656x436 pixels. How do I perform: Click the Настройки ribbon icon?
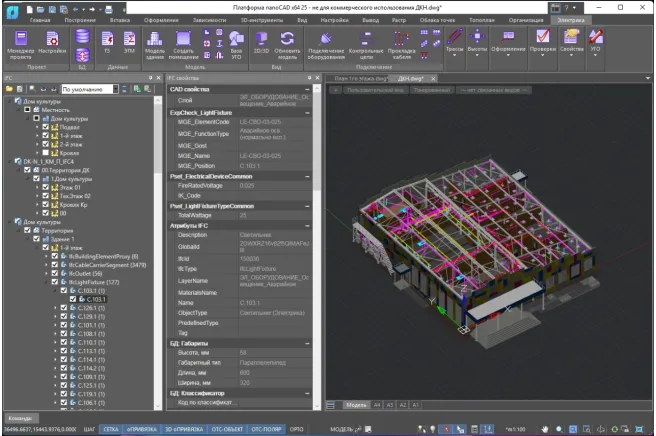point(52,43)
